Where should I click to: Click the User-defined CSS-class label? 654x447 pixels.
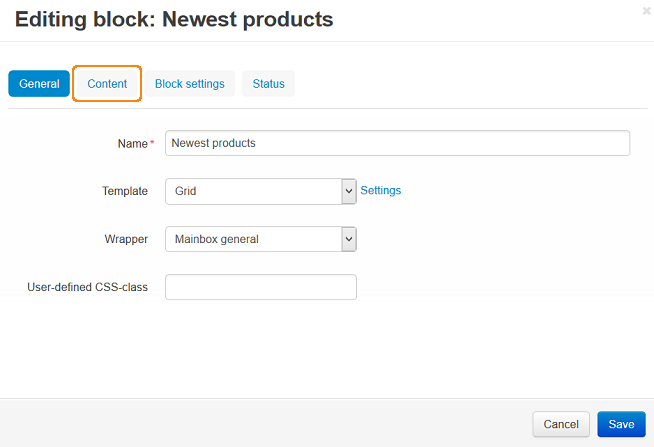88,287
